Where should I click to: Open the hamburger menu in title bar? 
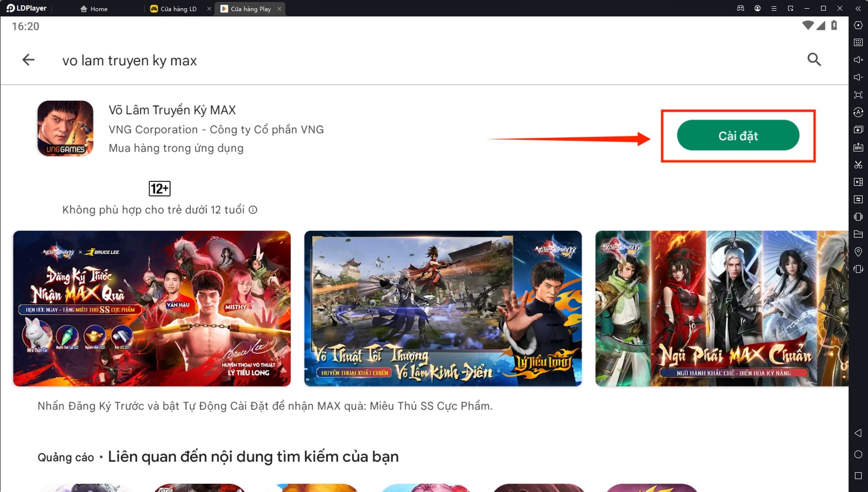[x=774, y=9]
